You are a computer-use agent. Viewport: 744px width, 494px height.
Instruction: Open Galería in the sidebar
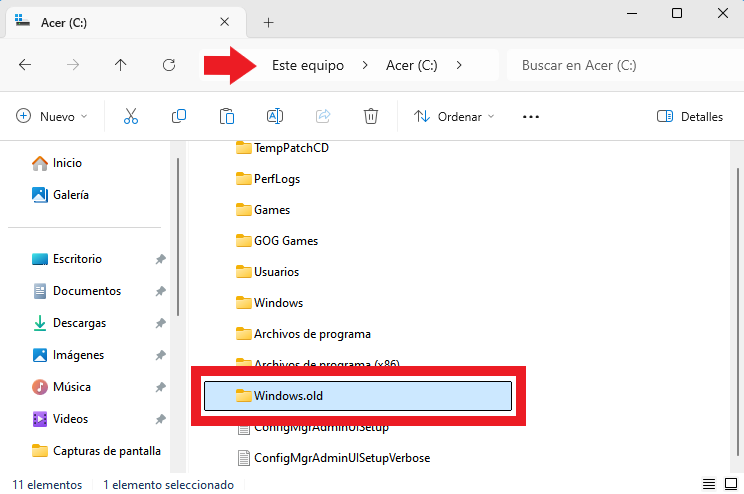coord(60,195)
